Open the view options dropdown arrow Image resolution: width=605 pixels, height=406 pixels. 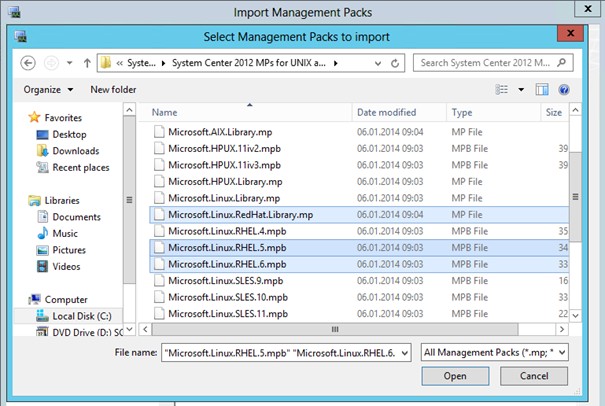pos(521,90)
